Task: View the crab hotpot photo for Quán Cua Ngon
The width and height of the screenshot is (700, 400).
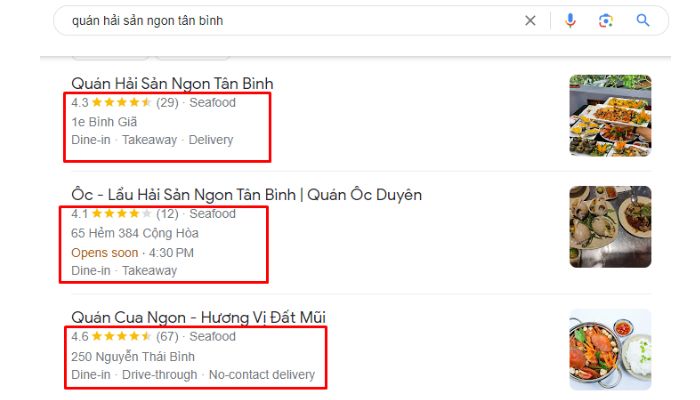Action: point(610,349)
